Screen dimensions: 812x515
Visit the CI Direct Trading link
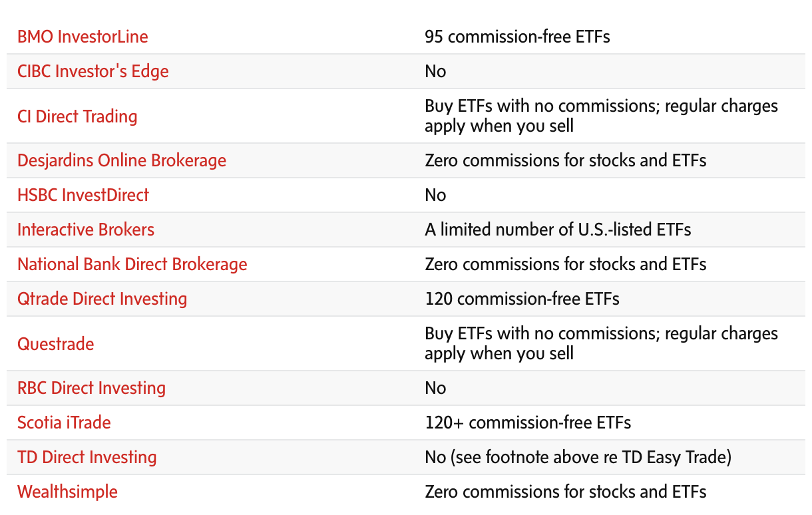[77, 116]
